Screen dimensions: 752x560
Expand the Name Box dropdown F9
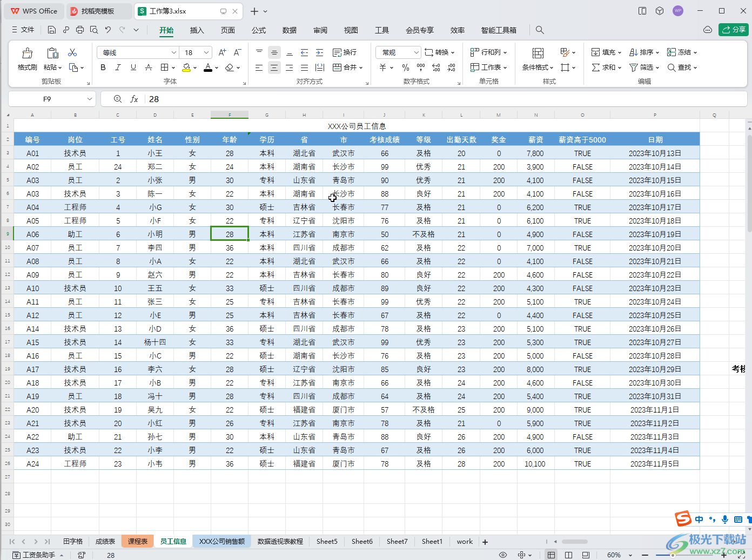(89, 99)
